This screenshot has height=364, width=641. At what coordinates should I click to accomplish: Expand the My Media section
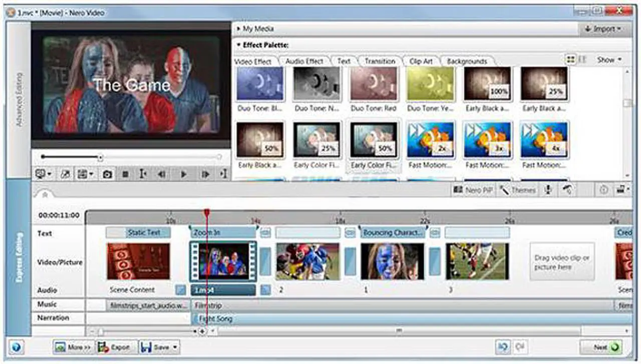[255, 29]
